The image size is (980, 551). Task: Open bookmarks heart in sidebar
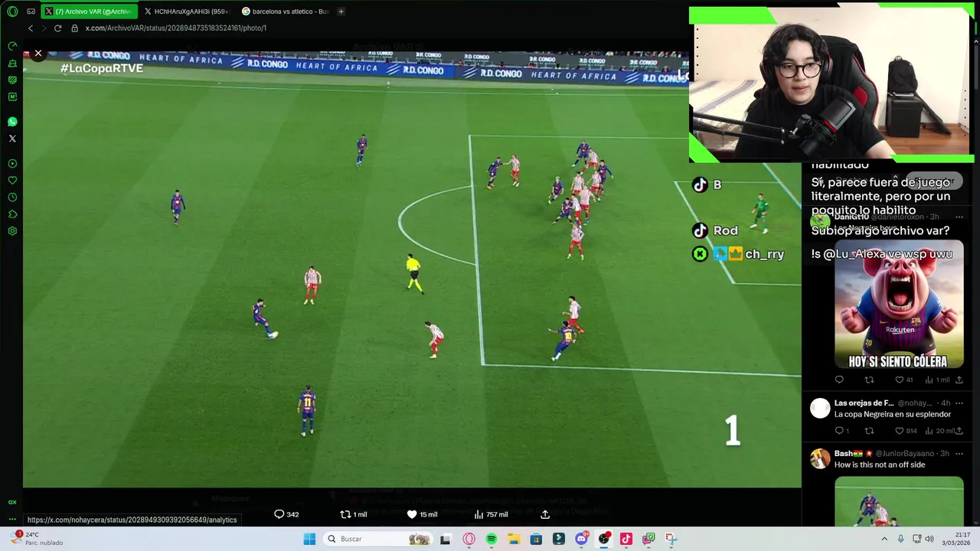(12, 181)
